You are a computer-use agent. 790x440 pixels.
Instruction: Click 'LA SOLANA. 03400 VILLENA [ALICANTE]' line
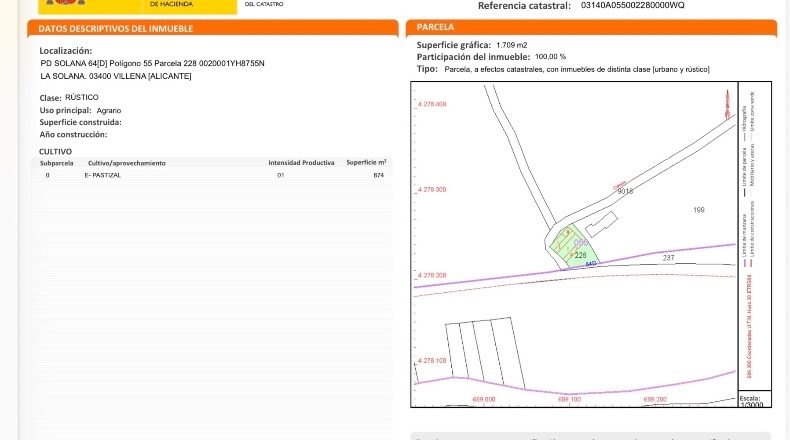click(x=116, y=76)
